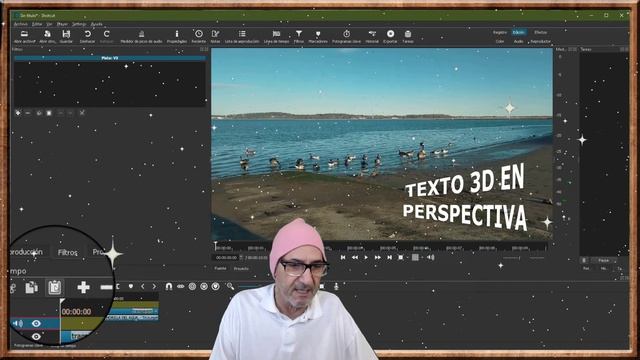This screenshot has width=640, height=360.
Task: Switch to the Efectos layout
Action: pyautogui.click(x=540, y=32)
